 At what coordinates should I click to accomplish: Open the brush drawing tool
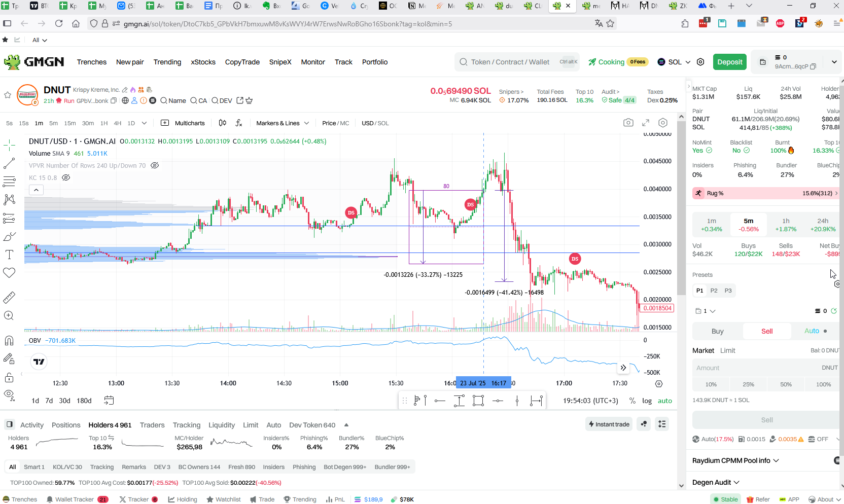(9, 237)
